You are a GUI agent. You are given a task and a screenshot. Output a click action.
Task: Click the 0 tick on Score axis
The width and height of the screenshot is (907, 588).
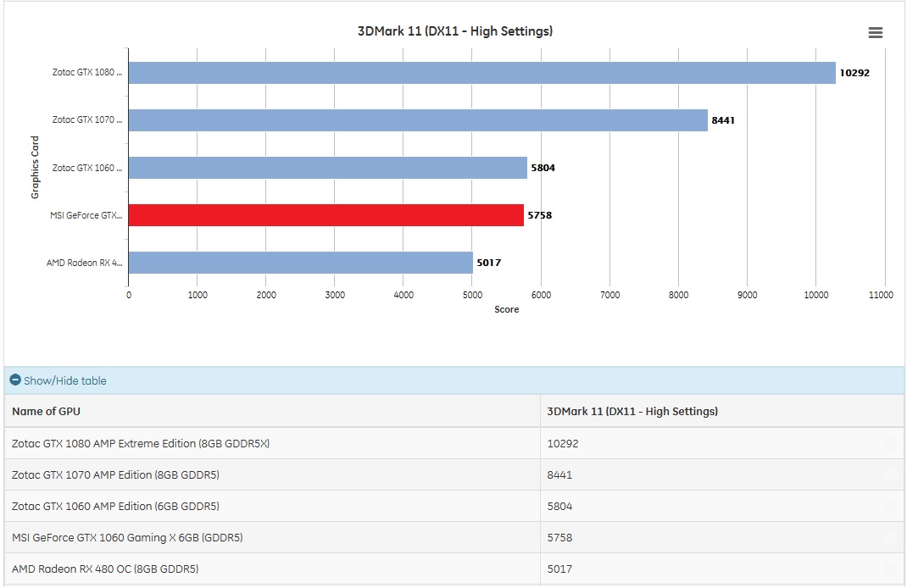[x=128, y=295]
